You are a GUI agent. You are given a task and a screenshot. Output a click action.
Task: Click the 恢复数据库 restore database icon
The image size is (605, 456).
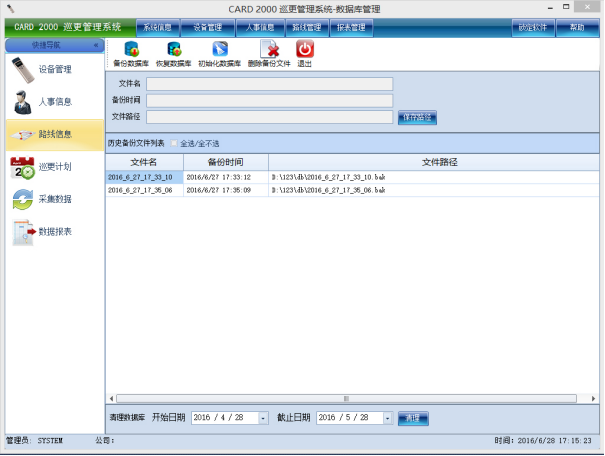click(x=174, y=49)
